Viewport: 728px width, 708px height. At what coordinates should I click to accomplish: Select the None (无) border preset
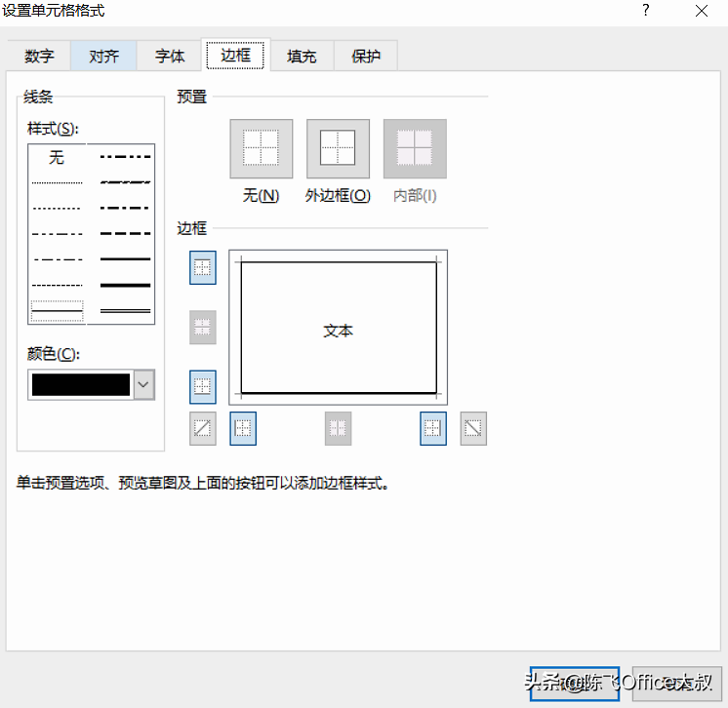[261, 148]
